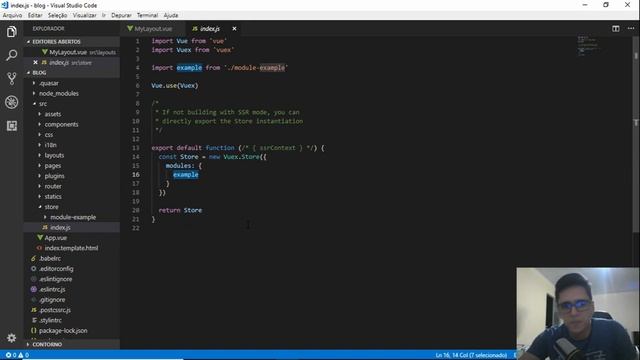
Task: Open the .eslintignore file
Action: (72, 279)
